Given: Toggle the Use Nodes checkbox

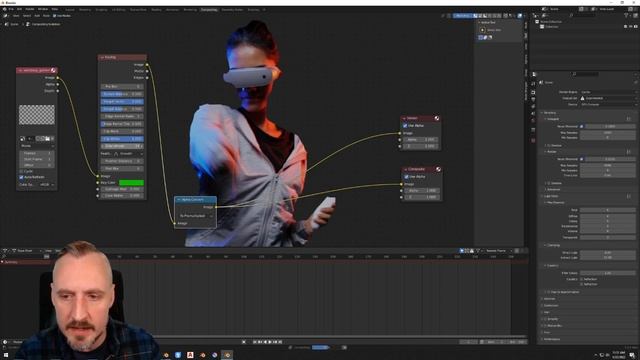Looking at the screenshot, I should click(x=55, y=16).
